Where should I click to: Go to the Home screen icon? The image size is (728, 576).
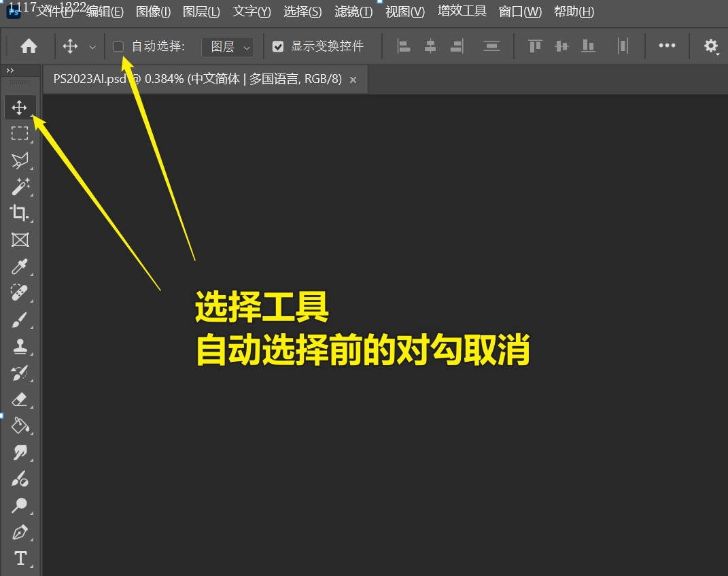coord(29,46)
